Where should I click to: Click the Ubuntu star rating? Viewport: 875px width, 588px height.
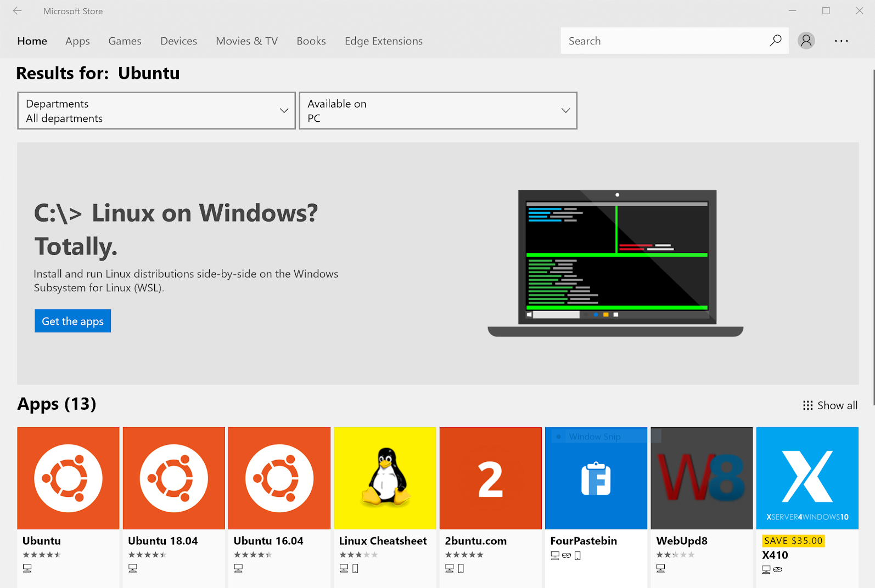tap(42, 555)
